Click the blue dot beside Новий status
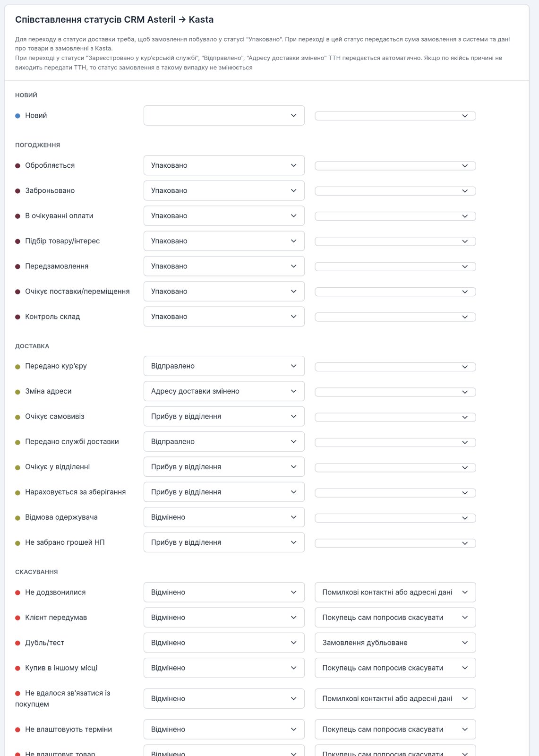Image resolution: width=539 pixels, height=756 pixels. click(x=17, y=116)
